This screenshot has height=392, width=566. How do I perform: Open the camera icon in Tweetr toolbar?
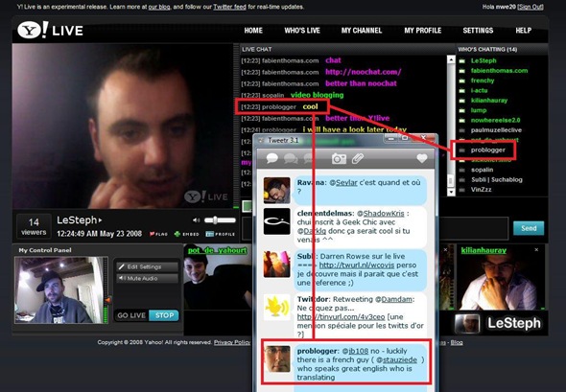339,158
